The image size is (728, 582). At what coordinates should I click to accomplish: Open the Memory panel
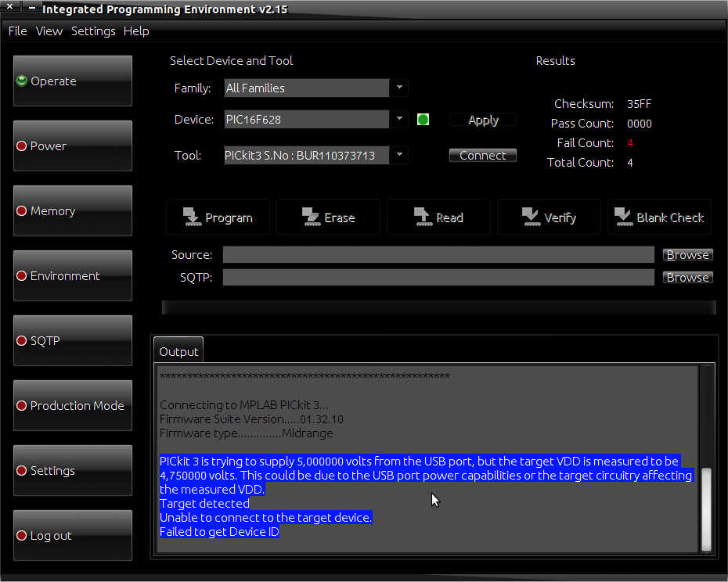tap(73, 210)
